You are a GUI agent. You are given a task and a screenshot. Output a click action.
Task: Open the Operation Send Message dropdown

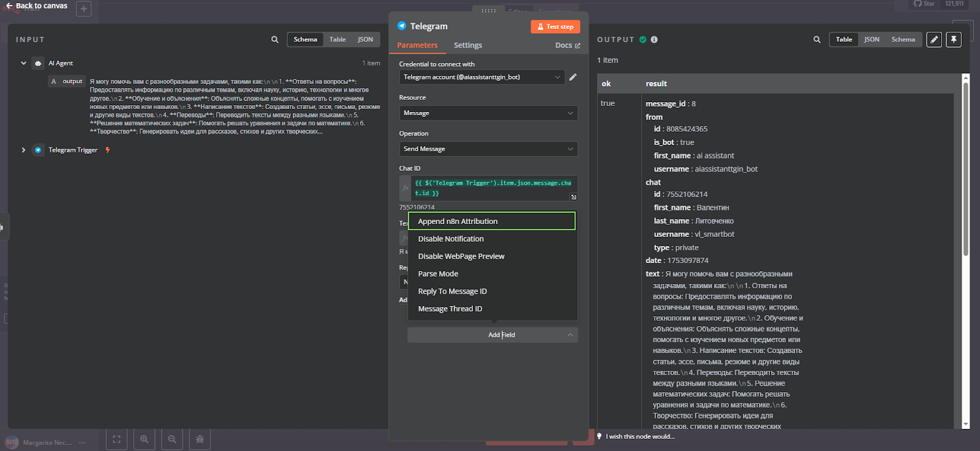[488, 149]
